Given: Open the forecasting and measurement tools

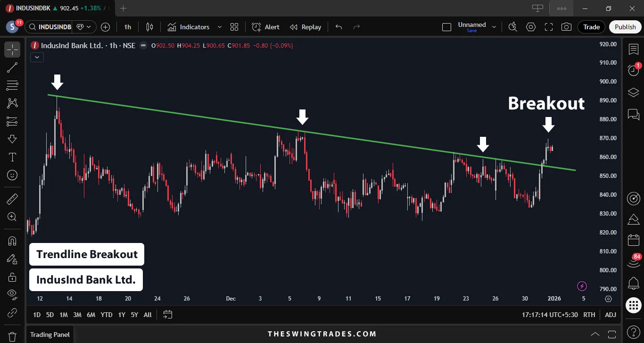Looking at the screenshot, I should tap(12, 121).
